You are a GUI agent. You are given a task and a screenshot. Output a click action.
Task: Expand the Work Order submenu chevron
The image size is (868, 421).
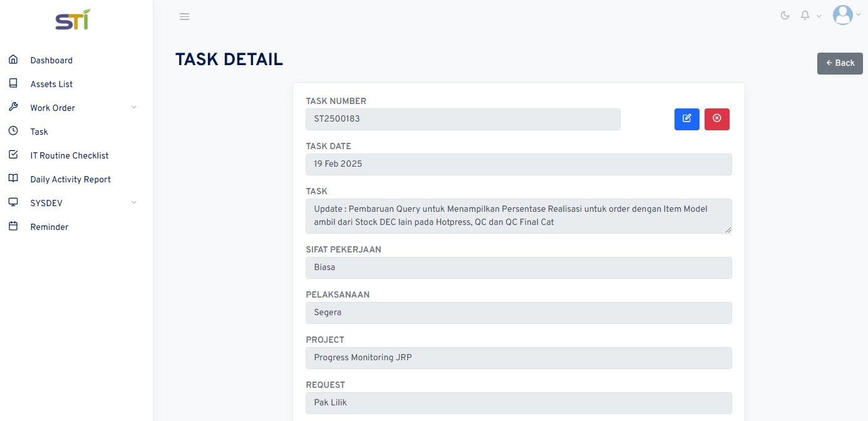[134, 108]
